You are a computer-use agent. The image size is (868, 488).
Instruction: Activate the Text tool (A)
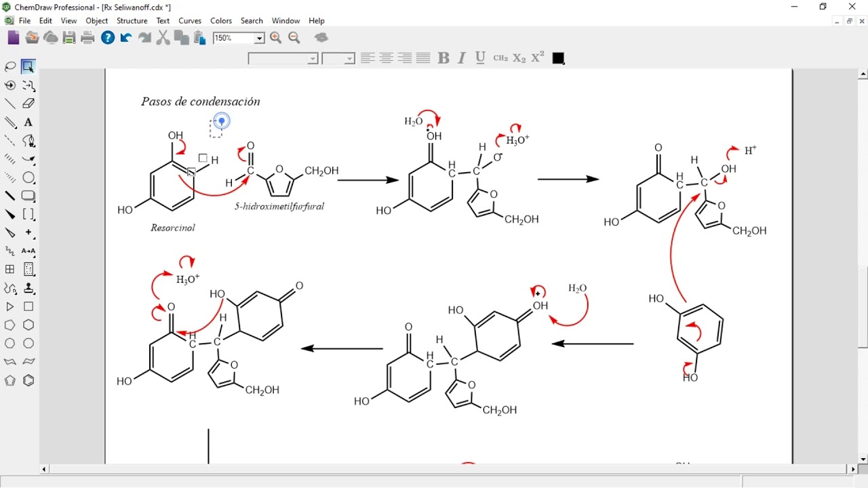28,123
